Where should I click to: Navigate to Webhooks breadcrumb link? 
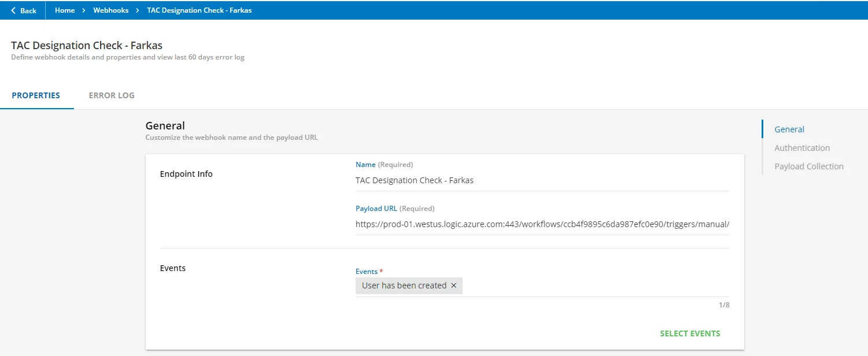pyautogui.click(x=111, y=10)
